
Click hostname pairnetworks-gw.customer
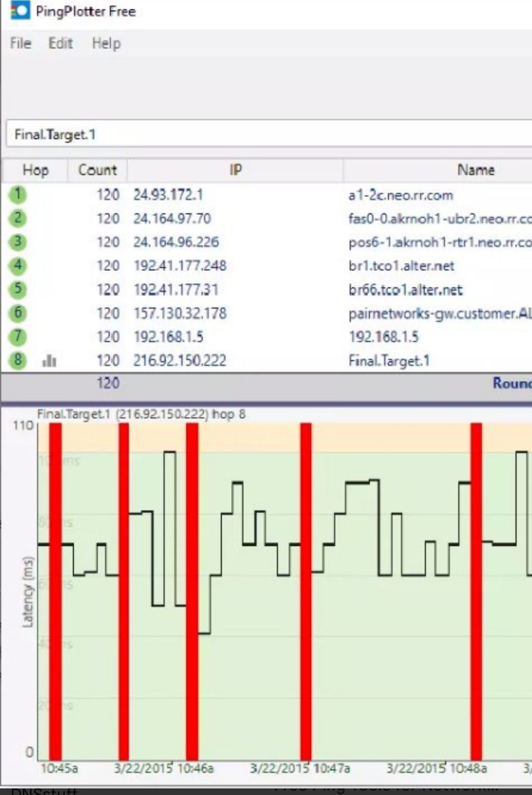click(440, 314)
